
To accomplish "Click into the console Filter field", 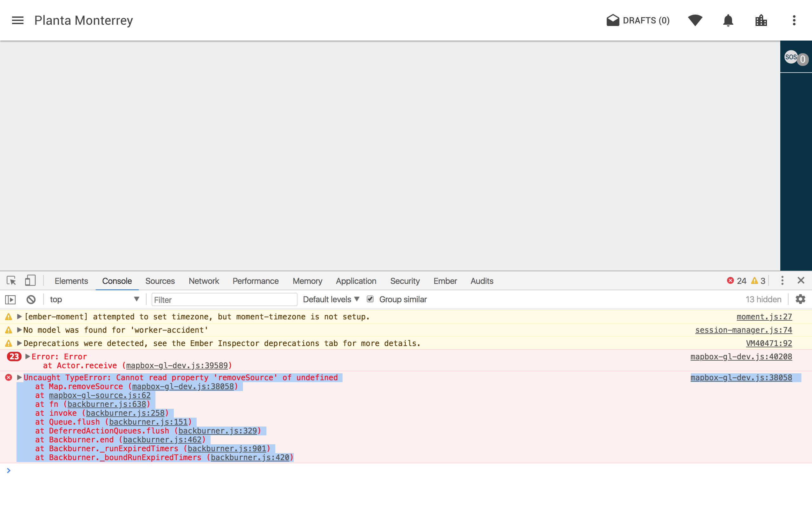I will pyautogui.click(x=224, y=300).
